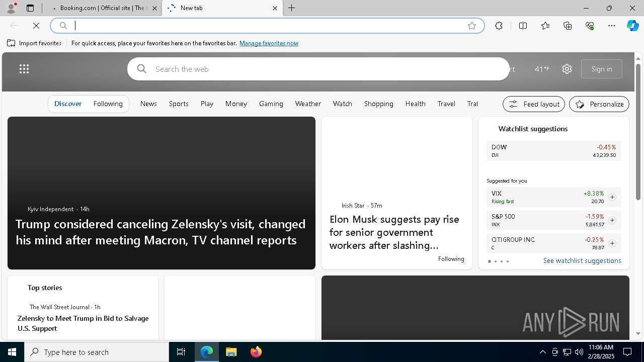Click Import favorites icon button

point(34,43)
